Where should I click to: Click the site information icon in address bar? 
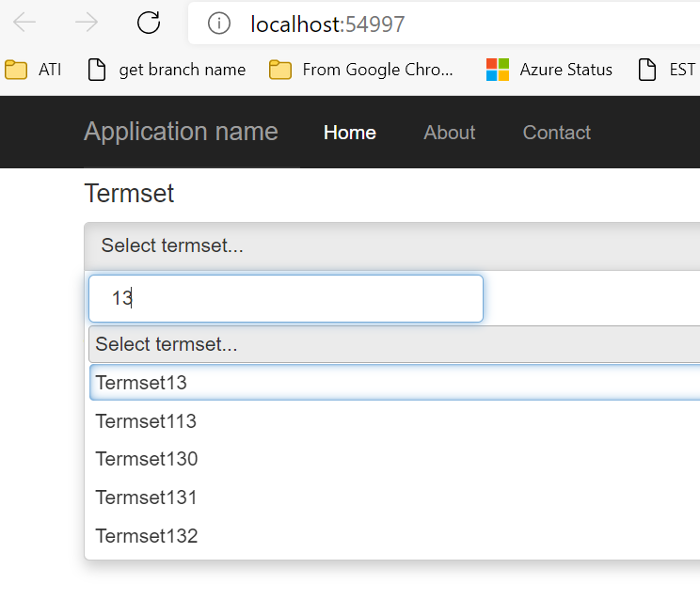point(219,24)
